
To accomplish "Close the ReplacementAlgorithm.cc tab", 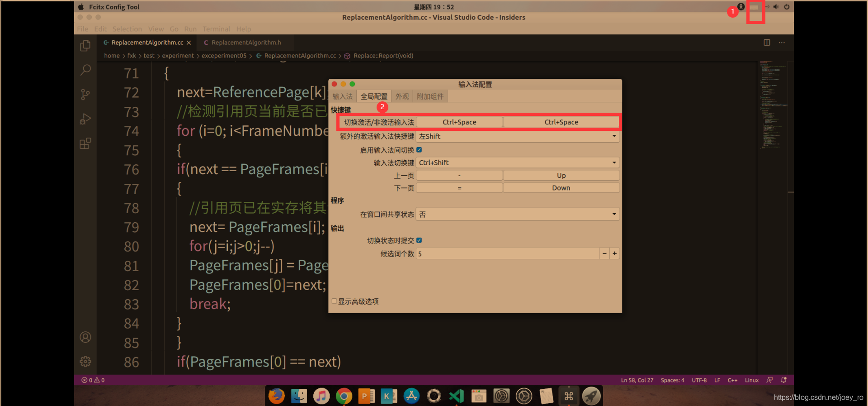I will (189, 43).
